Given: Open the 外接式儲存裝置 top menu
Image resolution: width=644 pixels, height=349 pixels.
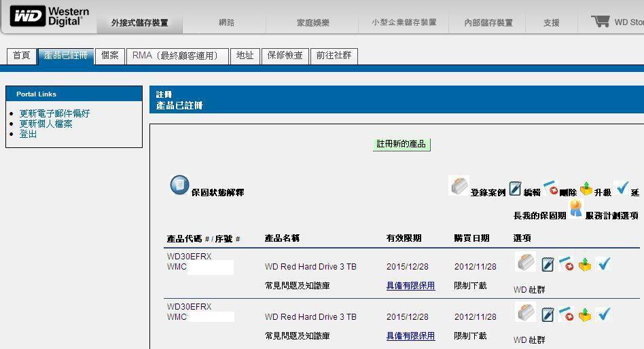Looking at the screenshot, I should [140, 22].
